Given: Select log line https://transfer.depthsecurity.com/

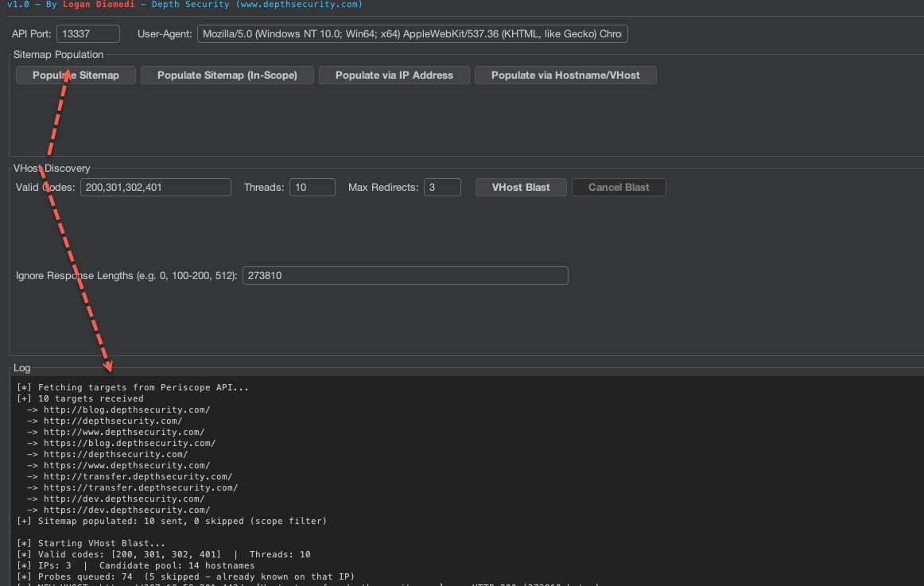Looking at the screenshot, I should tap(141, 488).
